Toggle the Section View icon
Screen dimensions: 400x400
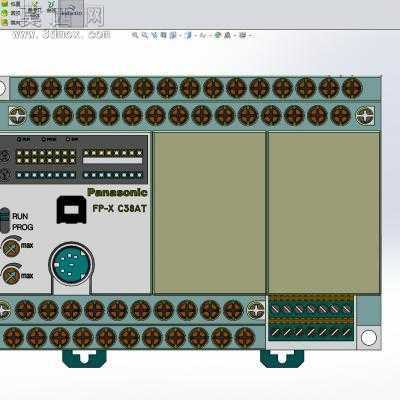tap(163, 35)
